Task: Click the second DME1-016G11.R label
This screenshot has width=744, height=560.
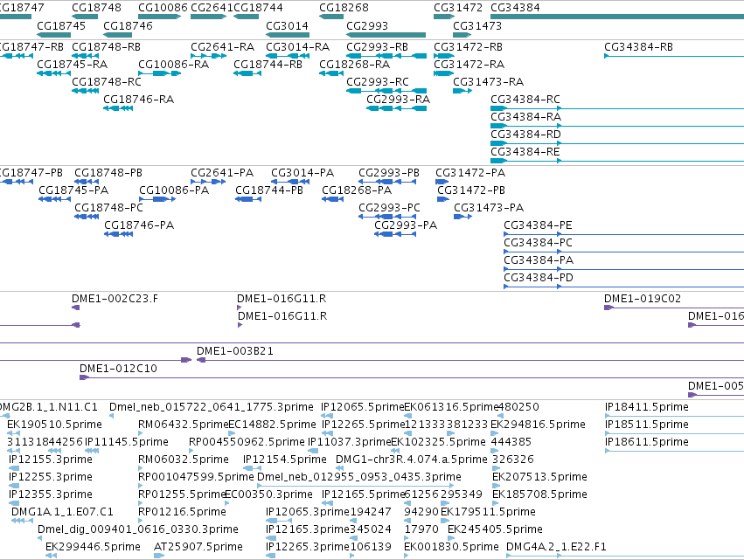Action: coord(282,316)
